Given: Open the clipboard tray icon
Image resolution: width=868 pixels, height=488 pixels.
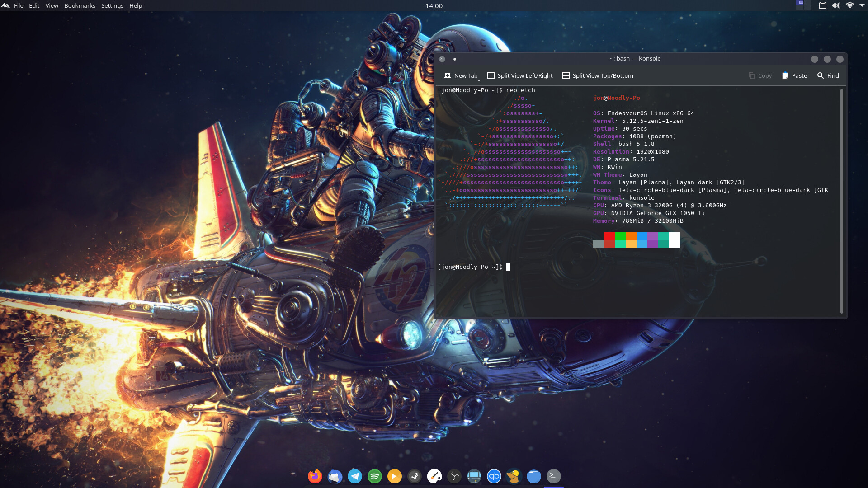Looking at the screenshot, I should tap(823, 5).
